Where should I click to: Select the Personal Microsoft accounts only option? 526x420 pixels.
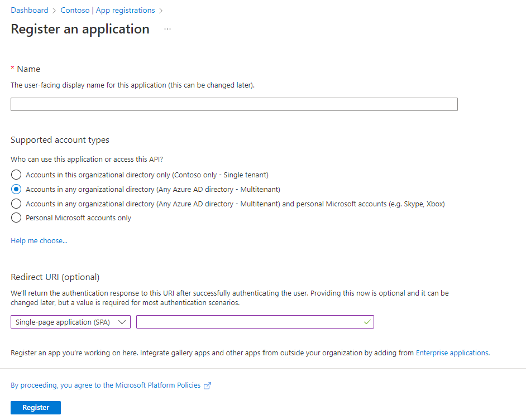click(16, 218)
